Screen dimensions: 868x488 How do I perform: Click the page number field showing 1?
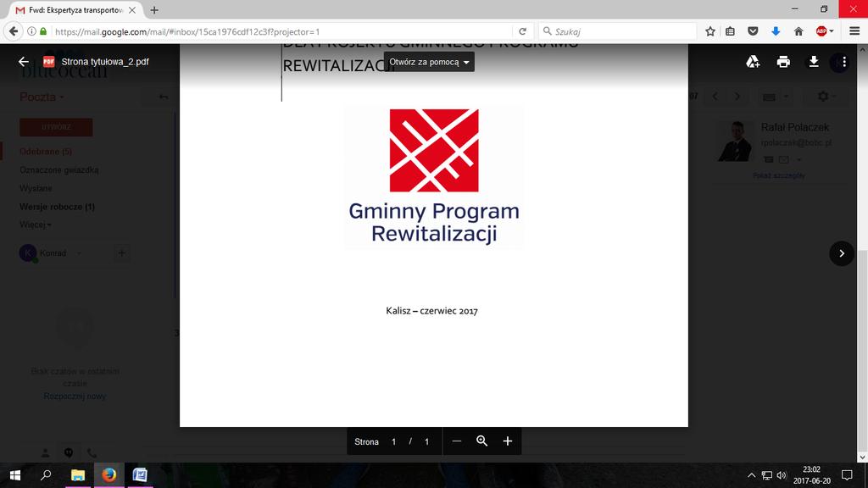pos(393,441)
